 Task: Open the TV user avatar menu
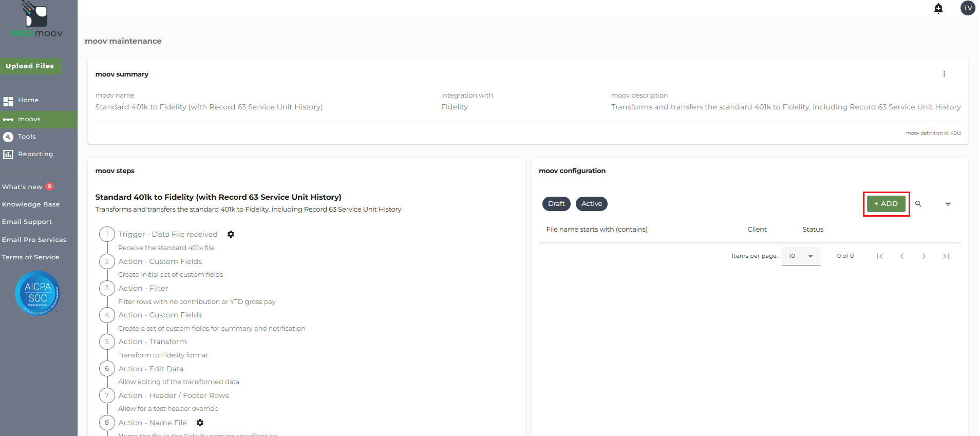pyautogui.click(x=968, y=8)
